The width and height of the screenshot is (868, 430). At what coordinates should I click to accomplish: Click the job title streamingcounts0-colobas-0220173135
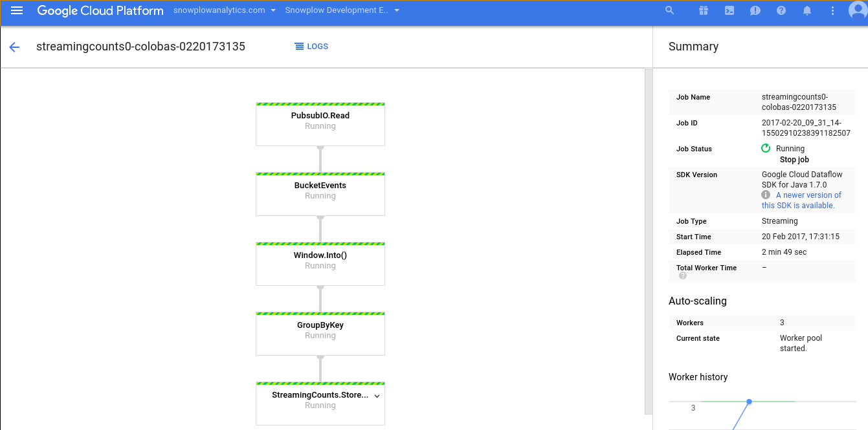[x=140, y=47]
